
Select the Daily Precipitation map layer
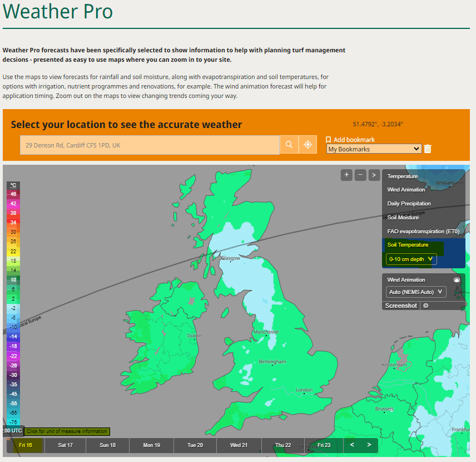tap(409, 204)
